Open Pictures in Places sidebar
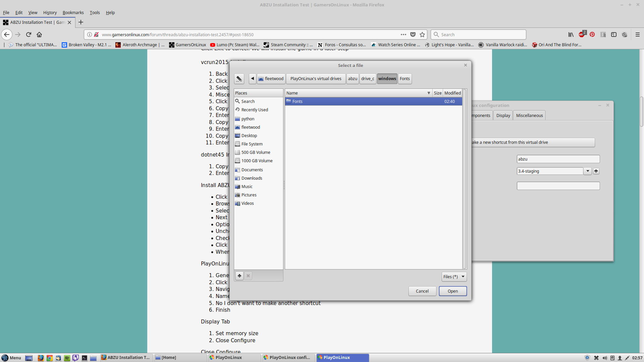The height and width of the screenshot is (362, 644). (258, 195)
